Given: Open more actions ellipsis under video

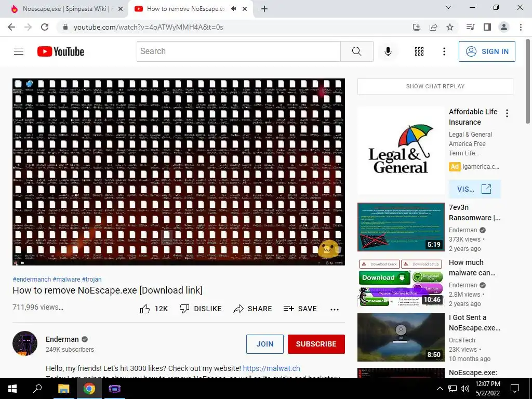Looking at the screenshot, I should 335,310.
